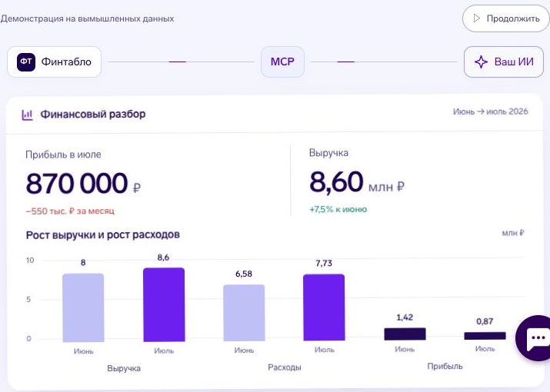The height and width of the screenshot is (392, 550).
Task: Click the +7,5% к июню text
Action: 338,209
